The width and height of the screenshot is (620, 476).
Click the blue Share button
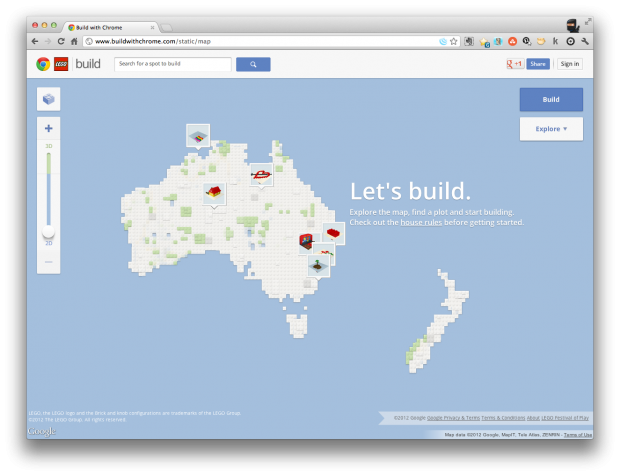pyautogui.click(x=538, y=64)
